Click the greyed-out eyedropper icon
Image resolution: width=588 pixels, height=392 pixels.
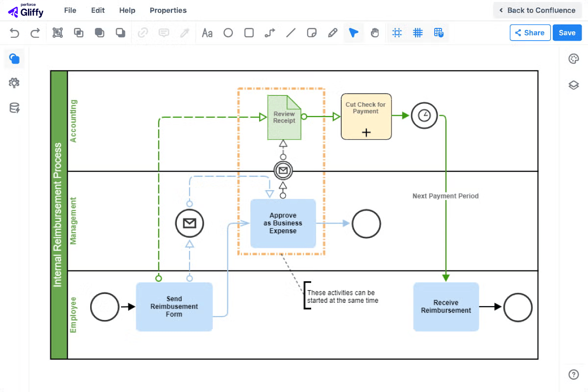coord(185,33)
